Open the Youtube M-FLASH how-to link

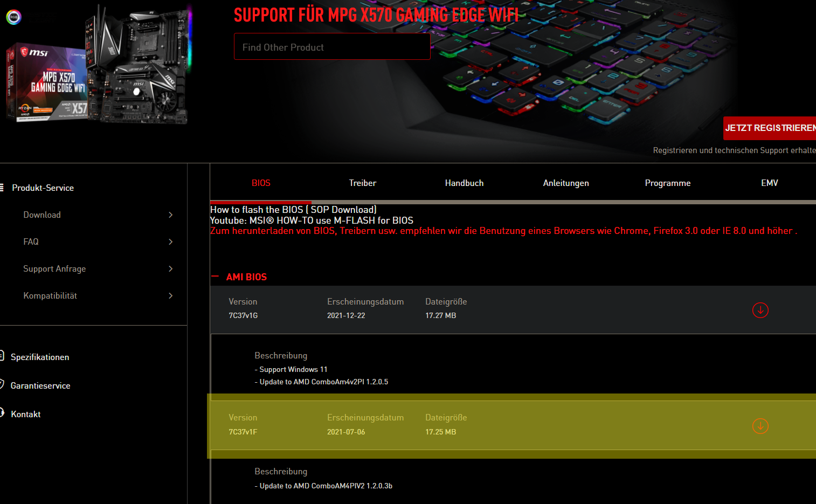pyautogui.click(x=312, y=220)
